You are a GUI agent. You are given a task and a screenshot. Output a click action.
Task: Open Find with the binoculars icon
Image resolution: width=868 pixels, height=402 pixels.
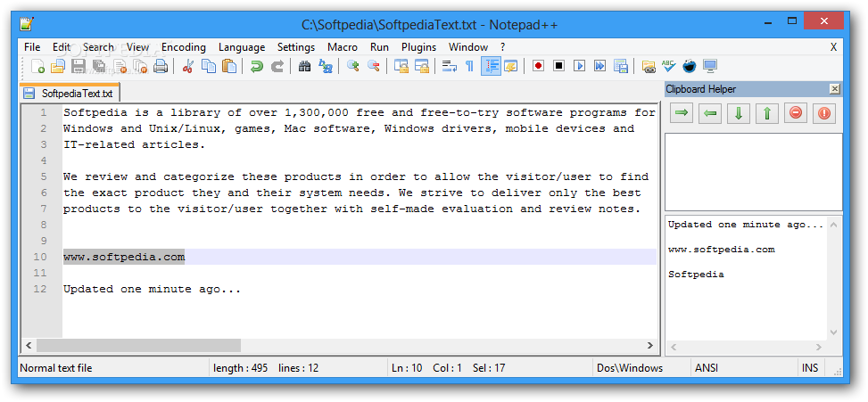click(304, 66)
